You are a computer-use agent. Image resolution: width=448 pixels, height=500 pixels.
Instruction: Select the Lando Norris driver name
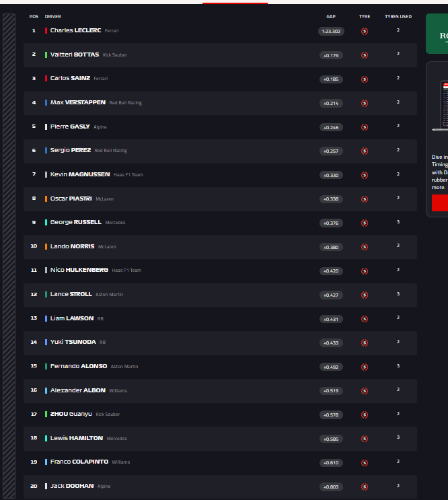(x=72, y=246)
